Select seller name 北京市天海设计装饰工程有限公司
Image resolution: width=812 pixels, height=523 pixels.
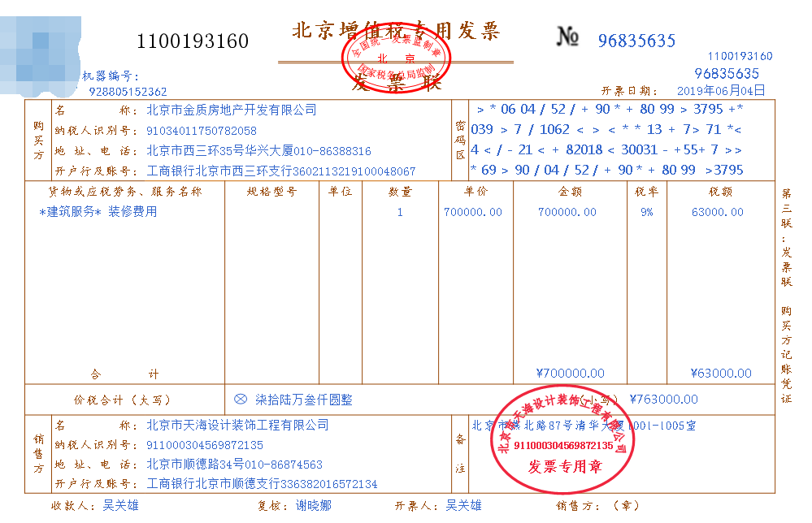pos(237,424)
